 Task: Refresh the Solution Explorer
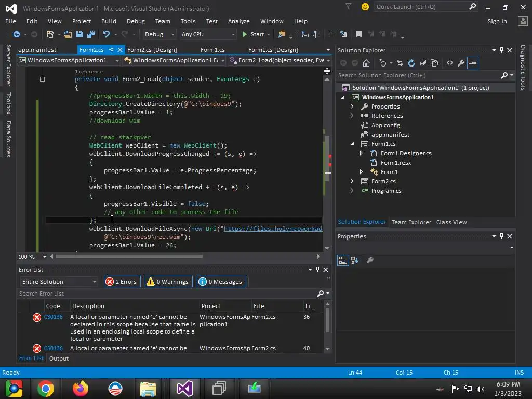coord(411,63)
